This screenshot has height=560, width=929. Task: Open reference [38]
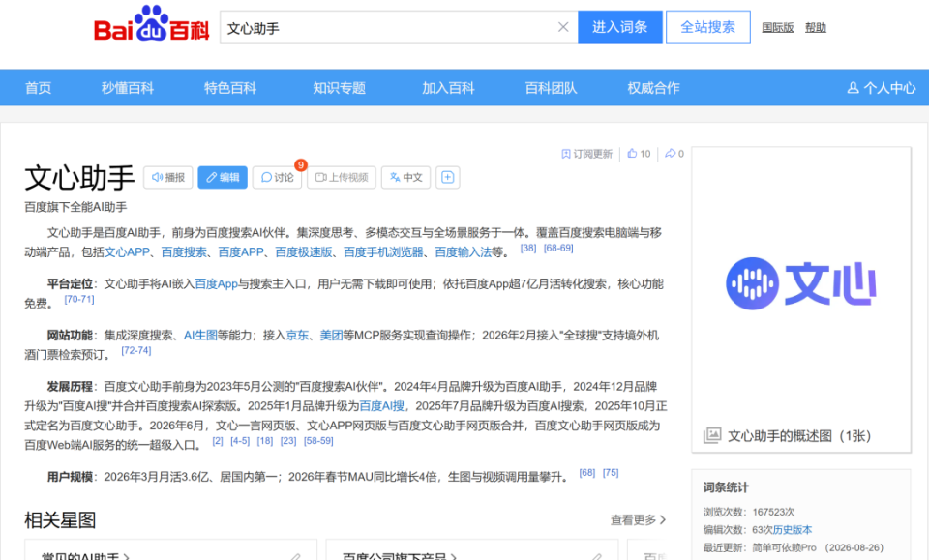point(528,248)
